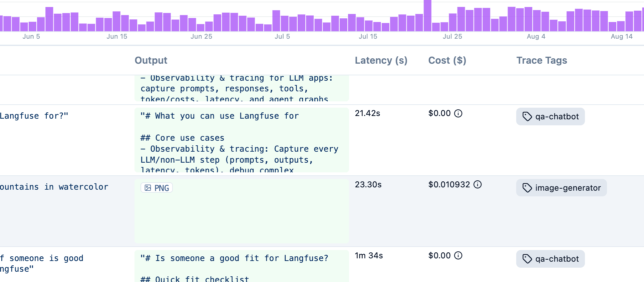The width and height of the screenshot is (644, 282).
Task: Click the tall histogram bar before Jul 25
Action: [427, 16]
